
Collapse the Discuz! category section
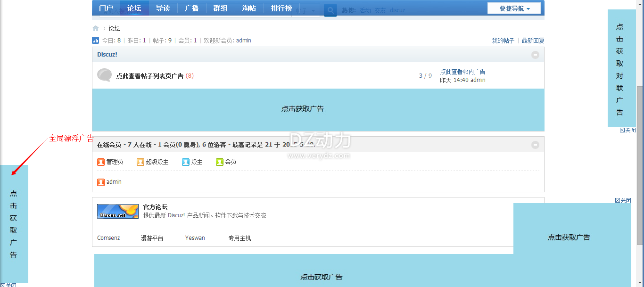click(x=535, y=55)
